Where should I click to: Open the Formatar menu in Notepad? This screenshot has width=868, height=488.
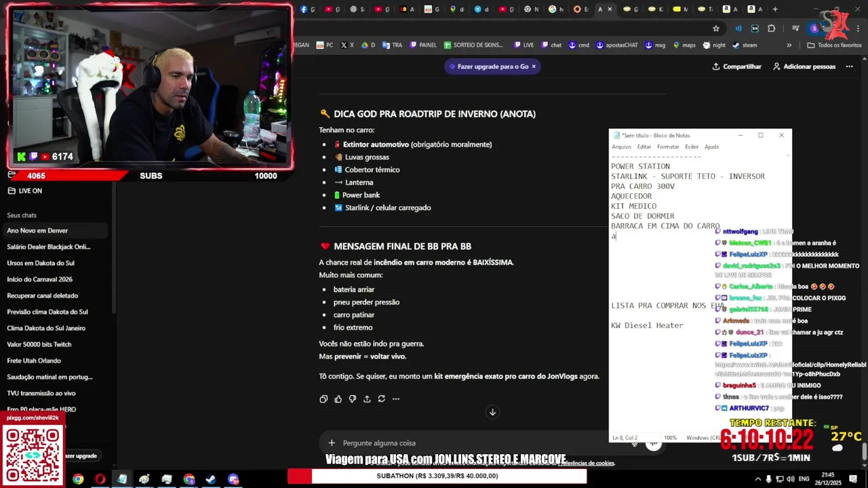click(668, 146)
